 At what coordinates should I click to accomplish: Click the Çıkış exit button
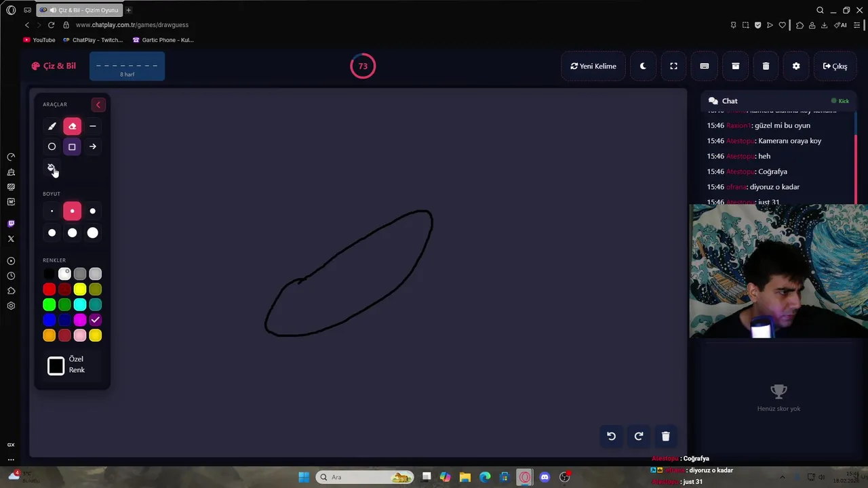pos(835,66)
